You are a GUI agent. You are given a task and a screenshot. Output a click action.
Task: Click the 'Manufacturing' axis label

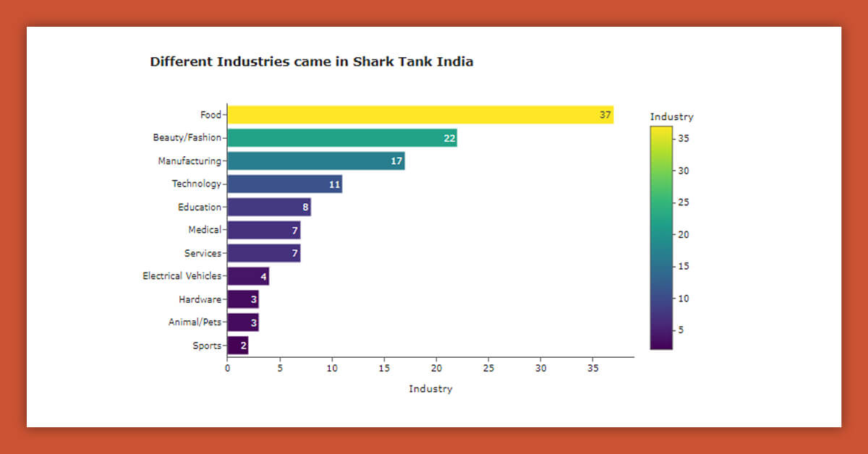190,161
